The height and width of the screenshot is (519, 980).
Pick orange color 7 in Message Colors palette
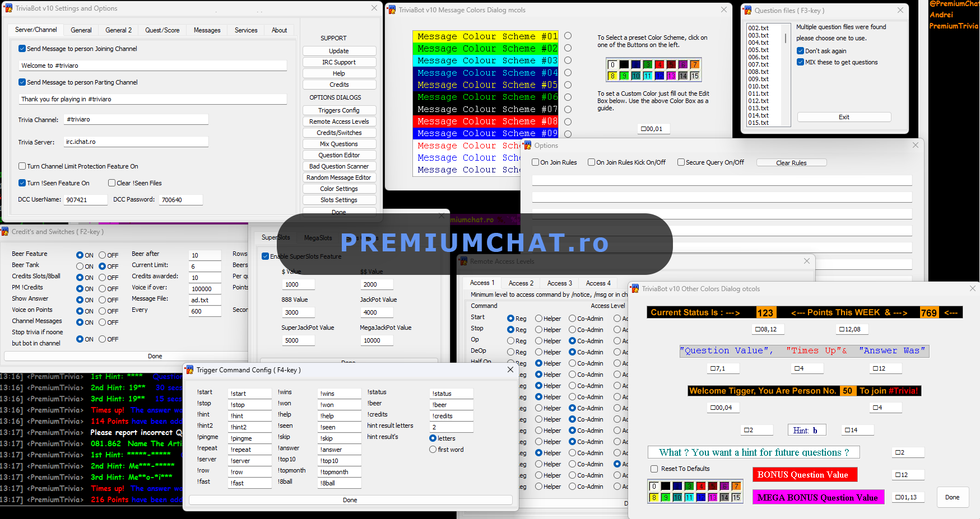pyautogui.click(x=695, y=64)
